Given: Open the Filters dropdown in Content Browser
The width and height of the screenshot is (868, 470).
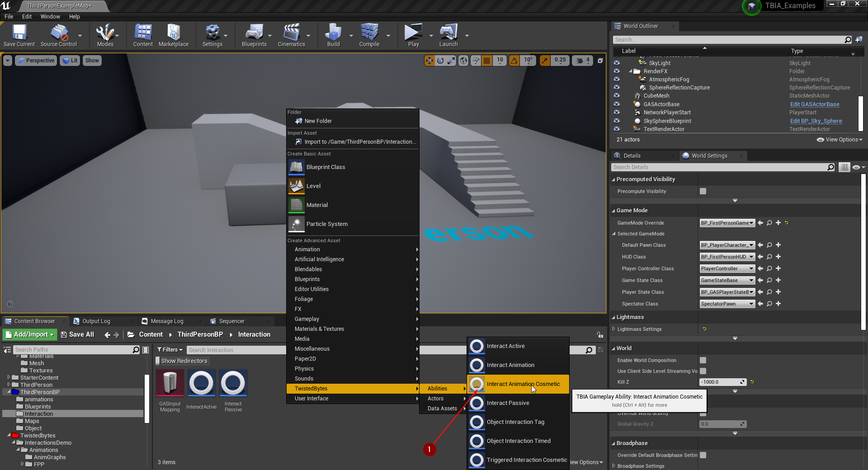Looking at the screenshot, I should click(170, 350).
